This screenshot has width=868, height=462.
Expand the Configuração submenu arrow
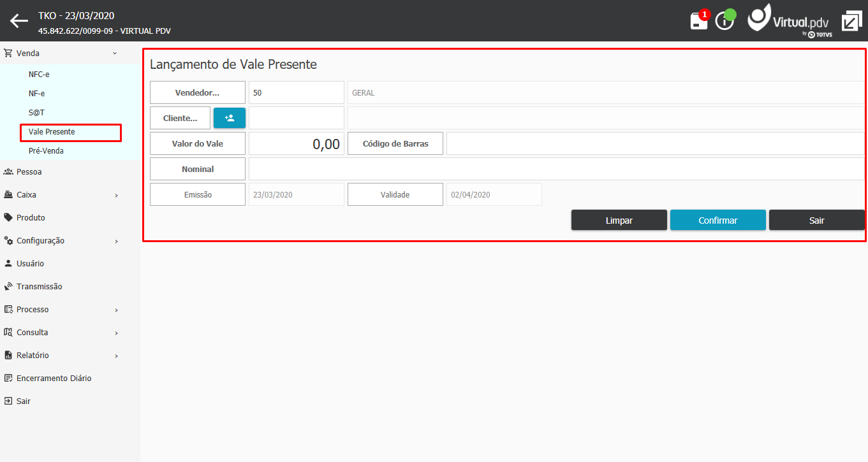click(116, 242)
